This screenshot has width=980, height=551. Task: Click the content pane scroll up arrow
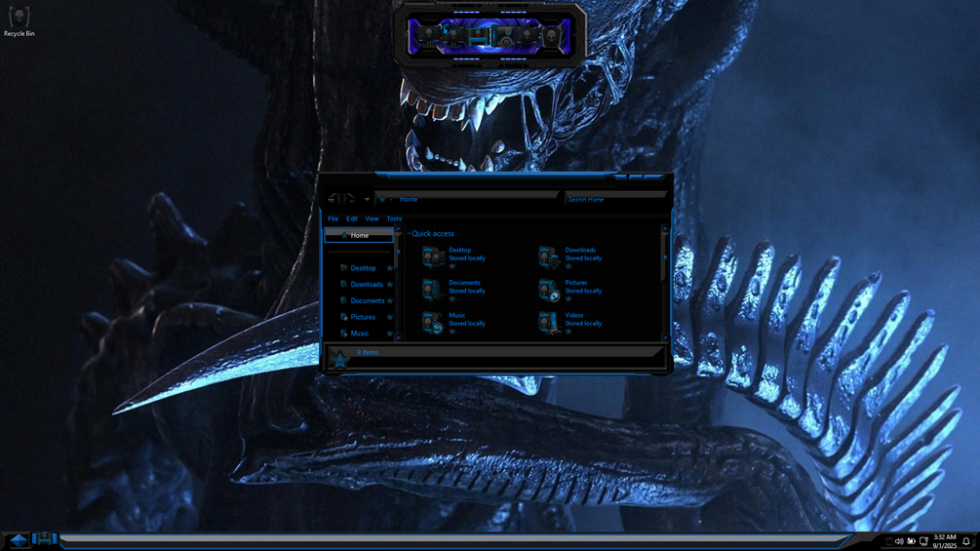point(665,228)
